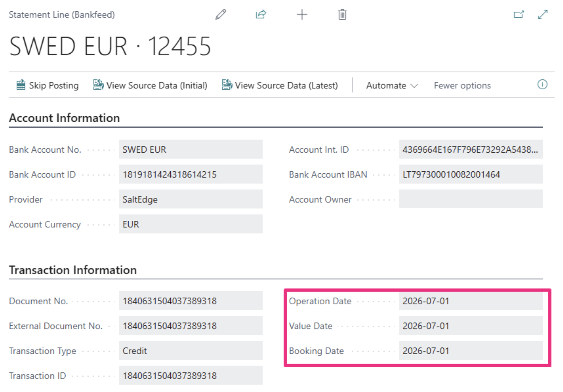Click the information circle icon

click(542, 85)
